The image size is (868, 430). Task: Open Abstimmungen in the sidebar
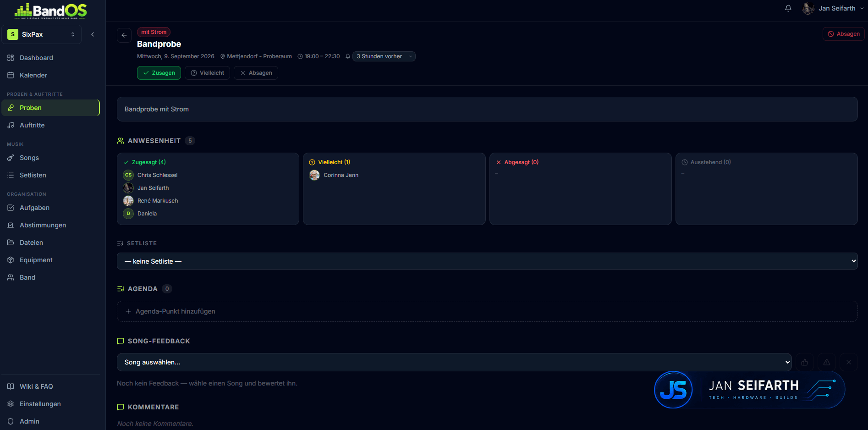tap(50, 225)
